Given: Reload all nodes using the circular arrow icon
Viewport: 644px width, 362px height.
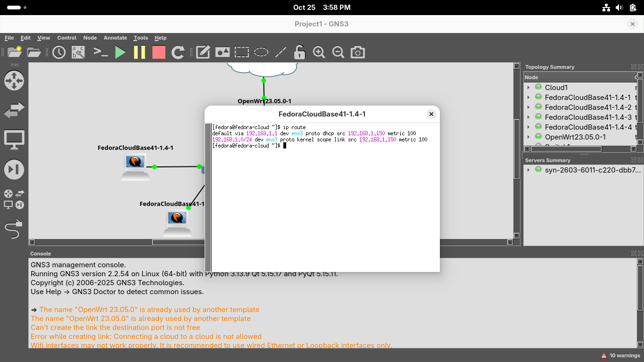Looking at the screenshot, I should [178, 52].
